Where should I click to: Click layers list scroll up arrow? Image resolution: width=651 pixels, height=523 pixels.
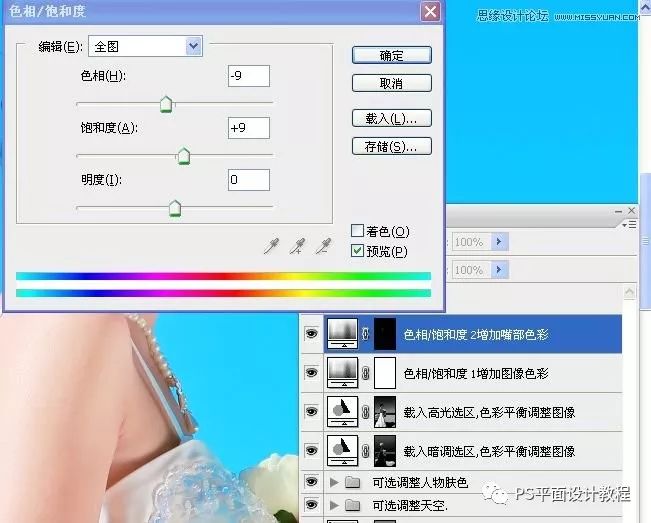click(629, 292)
